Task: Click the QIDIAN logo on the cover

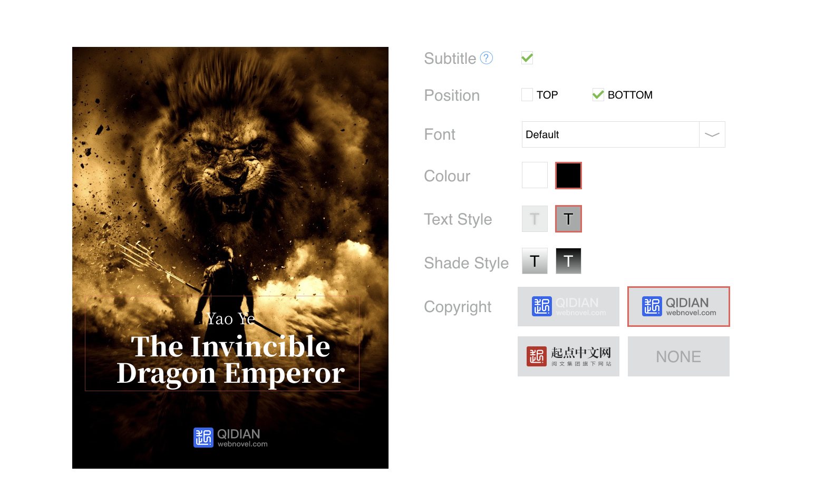Action: click(230, 438)
